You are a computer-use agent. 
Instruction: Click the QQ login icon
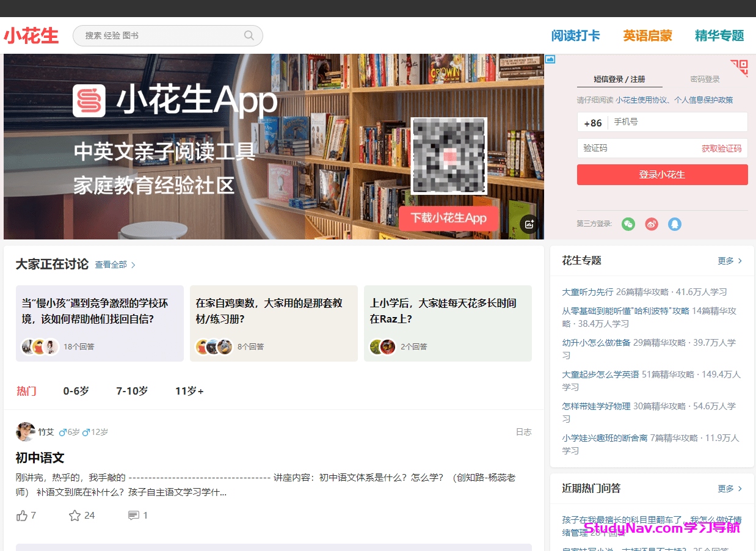(674, 224)
